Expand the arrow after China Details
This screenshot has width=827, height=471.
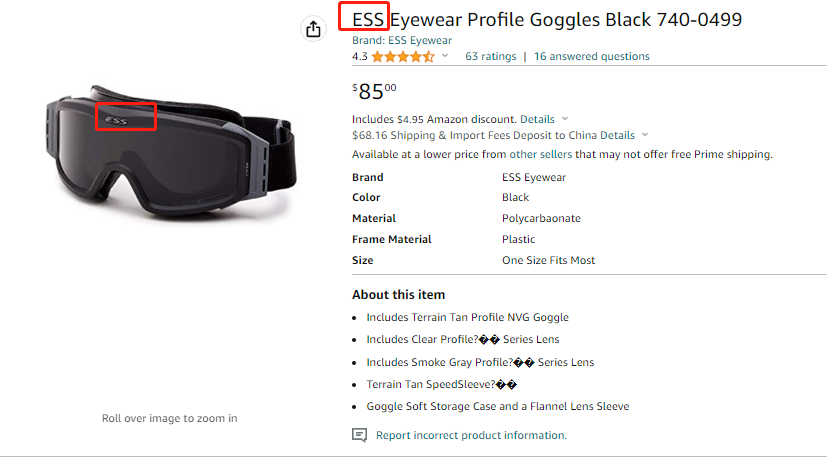click(x=645, y=135)
